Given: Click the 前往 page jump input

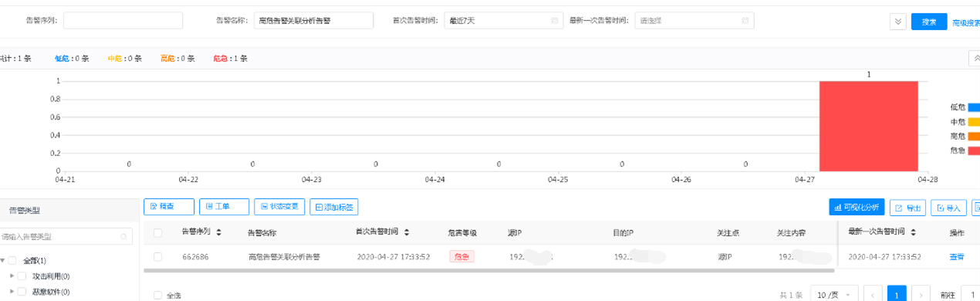Looking at the screenshot, I should [970, 295].
